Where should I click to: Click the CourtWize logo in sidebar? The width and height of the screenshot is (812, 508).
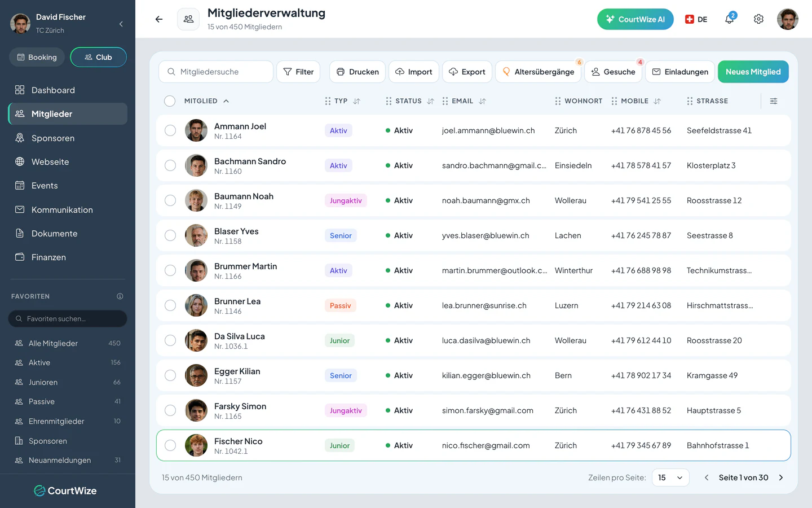pos(65,491)
